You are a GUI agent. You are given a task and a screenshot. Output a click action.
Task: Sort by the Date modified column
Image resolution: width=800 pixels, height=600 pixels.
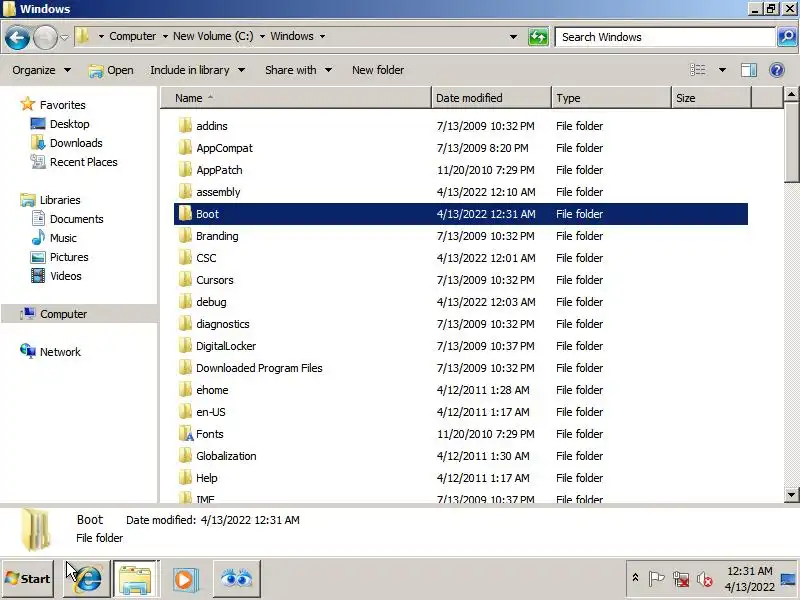(491, 98)
